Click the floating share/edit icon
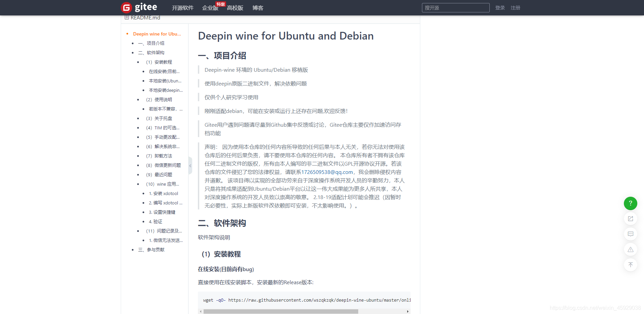This screenshot has height=314, width=644. 630,218
